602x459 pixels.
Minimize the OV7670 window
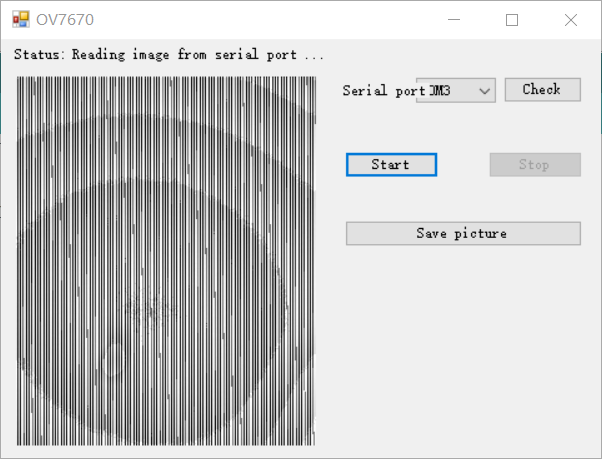[453, 20]
